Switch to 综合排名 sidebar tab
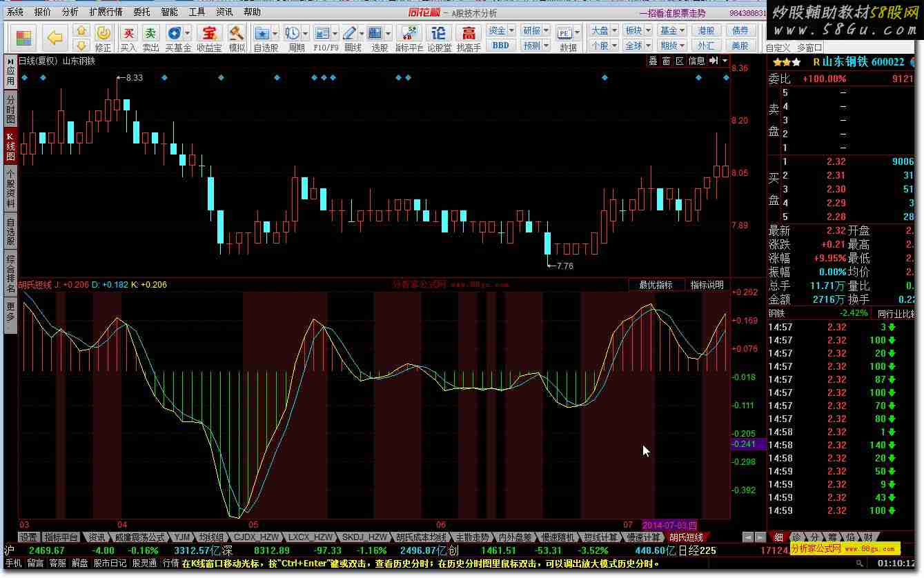This screenshot has height=578, width=924. pos(10,272)
